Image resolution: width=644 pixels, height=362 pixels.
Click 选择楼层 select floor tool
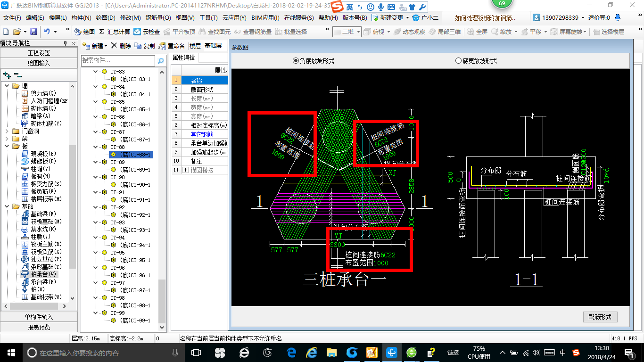(x=609, y=32)
